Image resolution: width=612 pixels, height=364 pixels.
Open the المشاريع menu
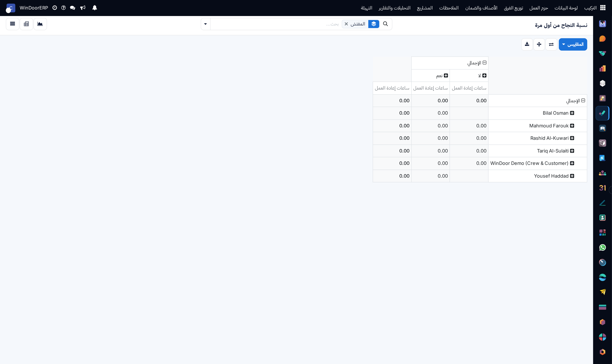pyautogui.click(x=425, y=8)
